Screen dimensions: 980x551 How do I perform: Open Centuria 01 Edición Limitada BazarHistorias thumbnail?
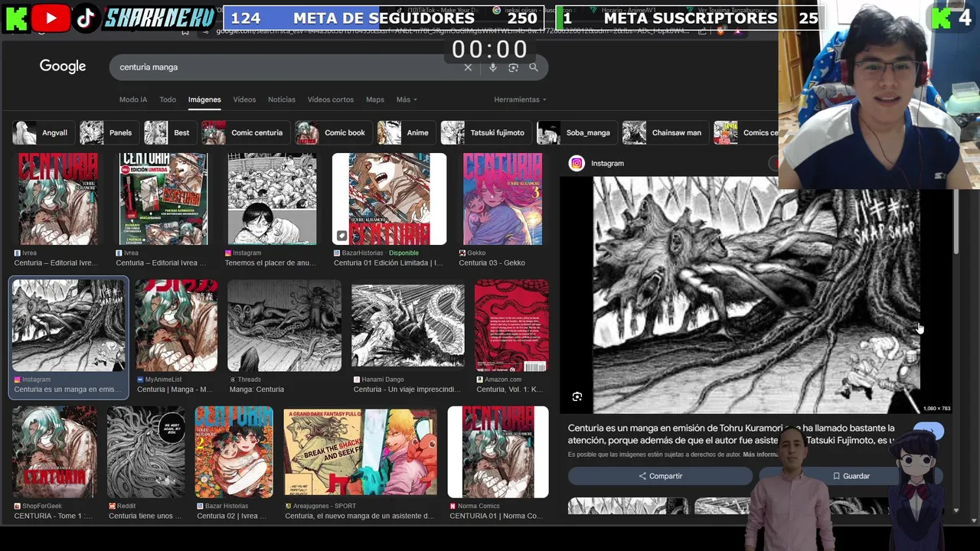pos(389,199)
